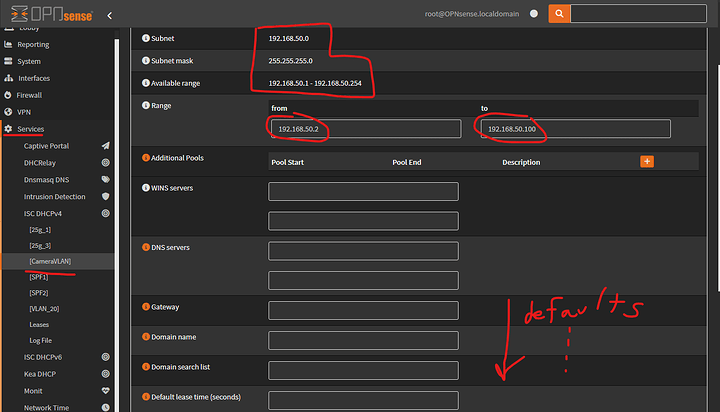Add a new additional pool with plus button
Screen dimensions: 720x412
pos(646,161)
